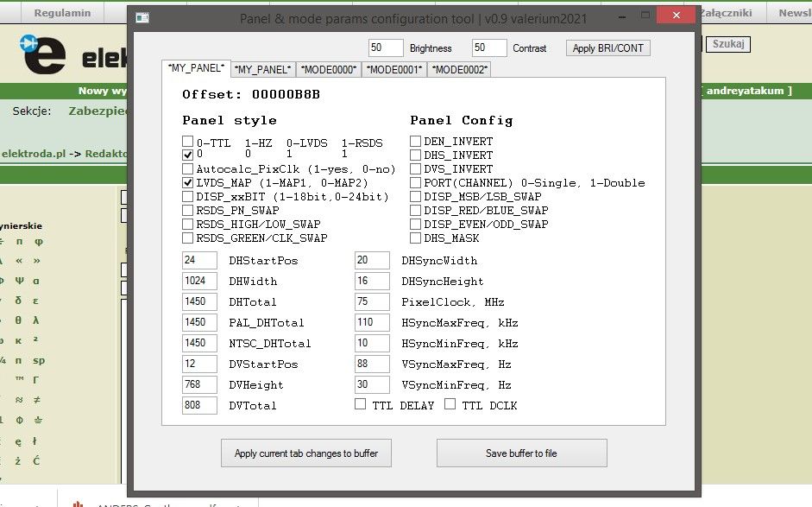Image resolution: width=812 pixels, height=507 pixels.
Task: Enable DHS_MASK checkbox
Action: [x=415, y=238]
